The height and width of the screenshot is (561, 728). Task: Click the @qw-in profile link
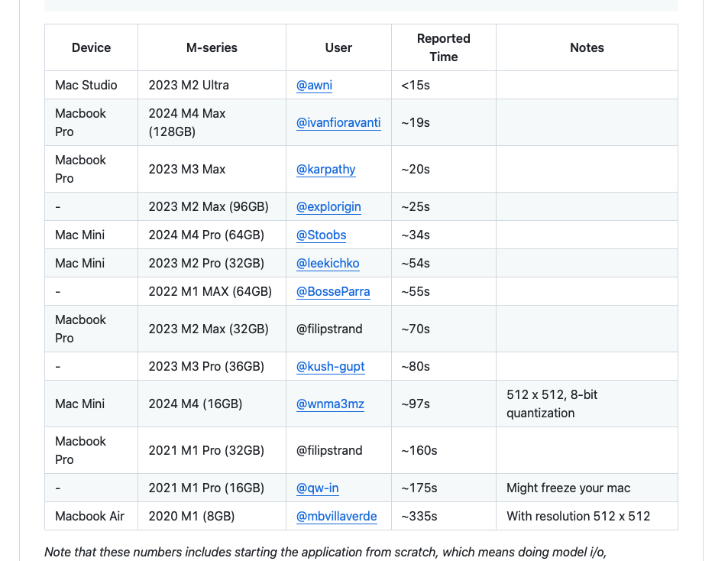(x=317, y=488)
